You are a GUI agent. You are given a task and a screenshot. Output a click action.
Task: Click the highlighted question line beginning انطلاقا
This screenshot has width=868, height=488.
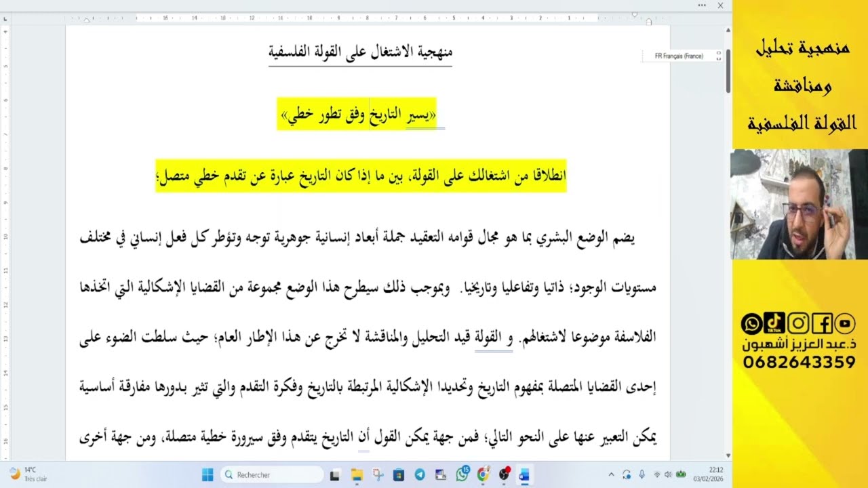coord(361,176)
